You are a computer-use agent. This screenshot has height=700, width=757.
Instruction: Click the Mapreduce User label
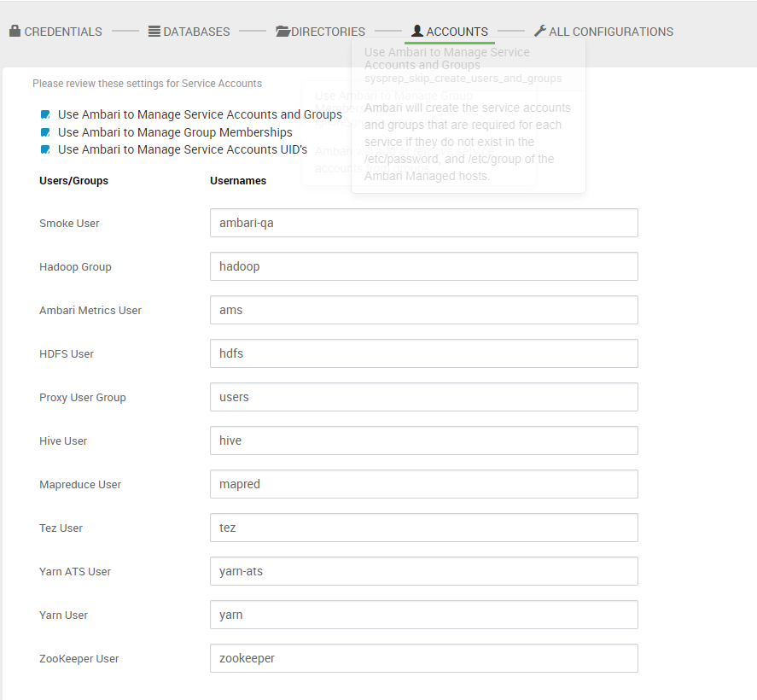[x=80, y=485]
